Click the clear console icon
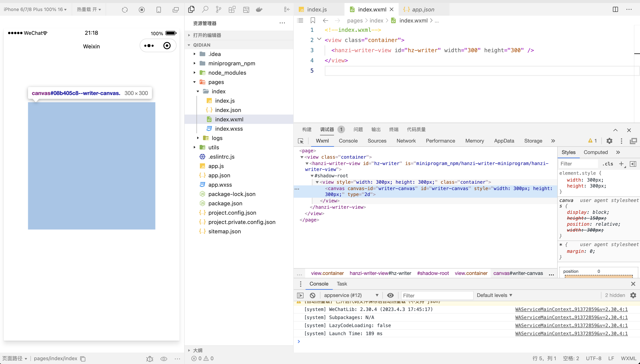The height and width of the screenshot is (364, 640). [312, 295]
